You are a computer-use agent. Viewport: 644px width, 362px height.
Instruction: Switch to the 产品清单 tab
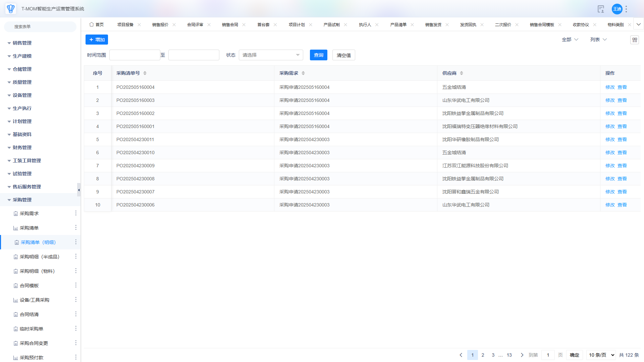pyautogui.click(x=398, y=25)
